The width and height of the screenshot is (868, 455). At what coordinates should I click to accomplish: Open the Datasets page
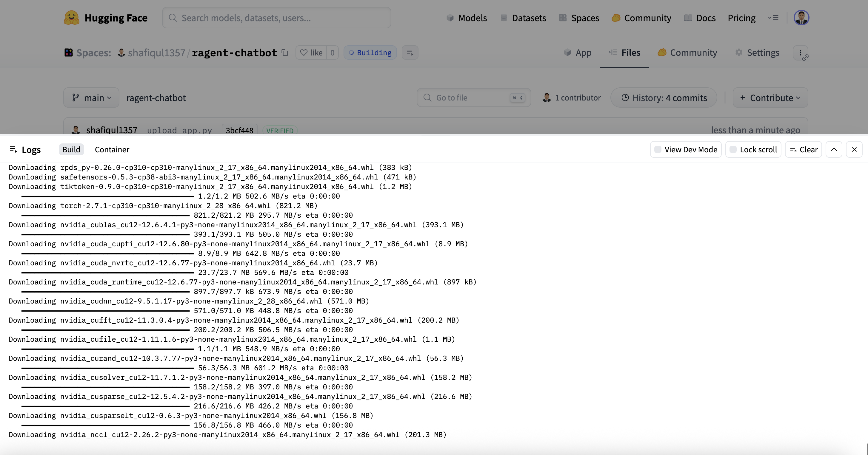[523, 18]
